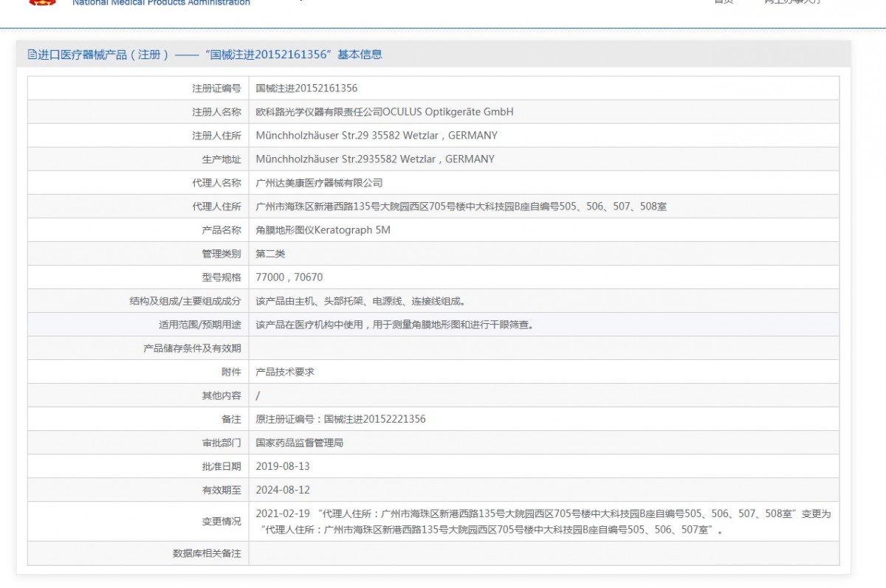Image resolution: width=886 pixels, height=588 pixels.
Task: Select the "变更情况" row label
Action: pos(221,521)
